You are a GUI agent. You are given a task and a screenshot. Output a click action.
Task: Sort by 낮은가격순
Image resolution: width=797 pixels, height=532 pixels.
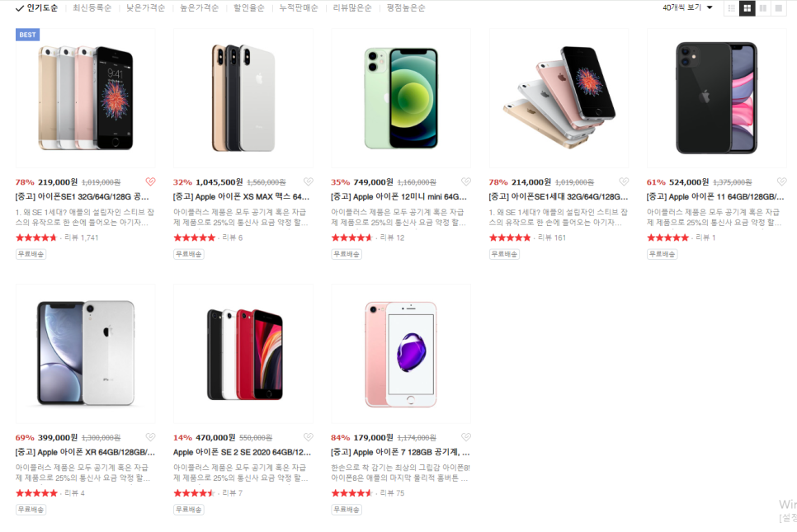pyautogui.click(x=146, y=8)
